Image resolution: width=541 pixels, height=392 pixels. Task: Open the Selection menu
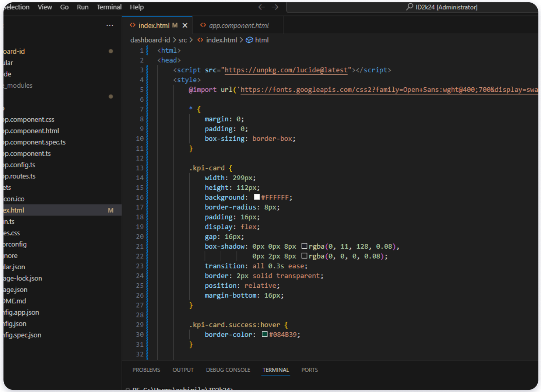17,7
